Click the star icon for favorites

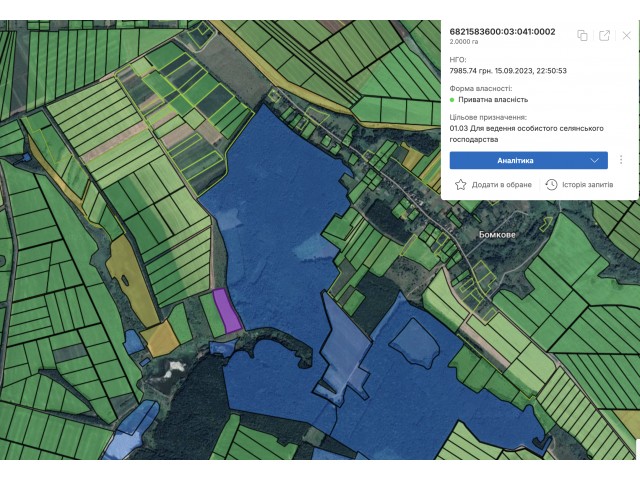click(460, 184)
